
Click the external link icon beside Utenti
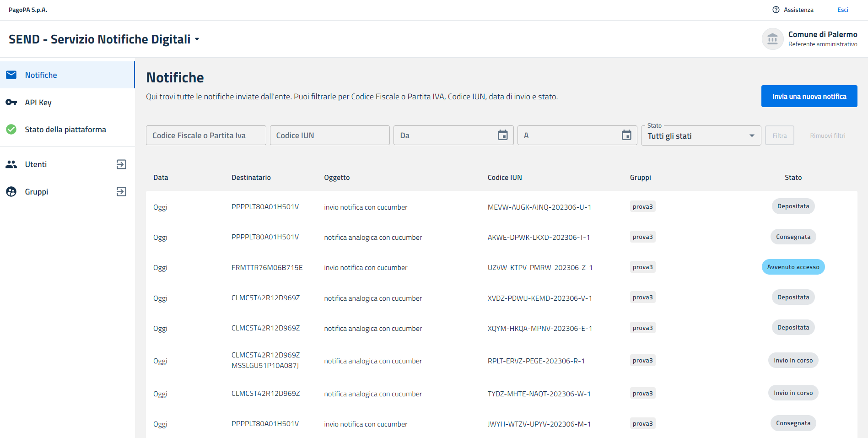point(121,164)
